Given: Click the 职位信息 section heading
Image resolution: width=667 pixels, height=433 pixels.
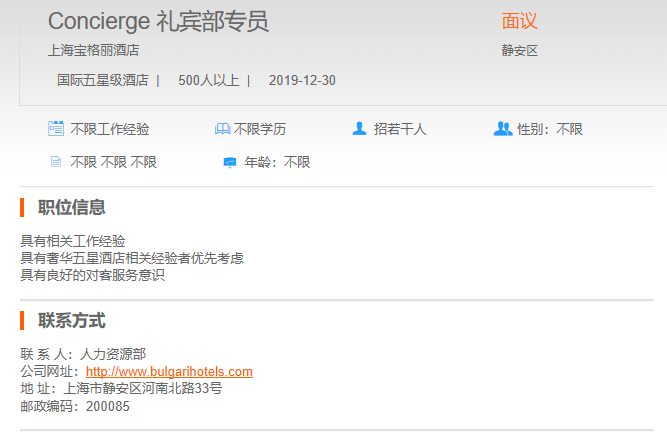Looking at the screenshot, I should click(72, 208).
